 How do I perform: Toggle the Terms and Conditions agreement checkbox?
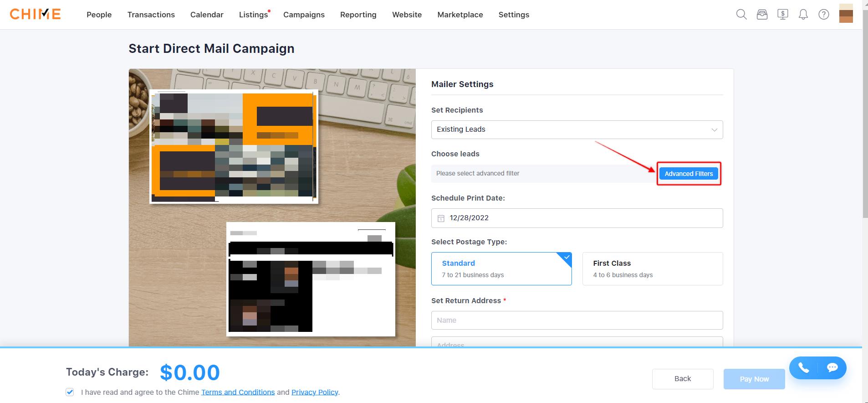(70, 392)
